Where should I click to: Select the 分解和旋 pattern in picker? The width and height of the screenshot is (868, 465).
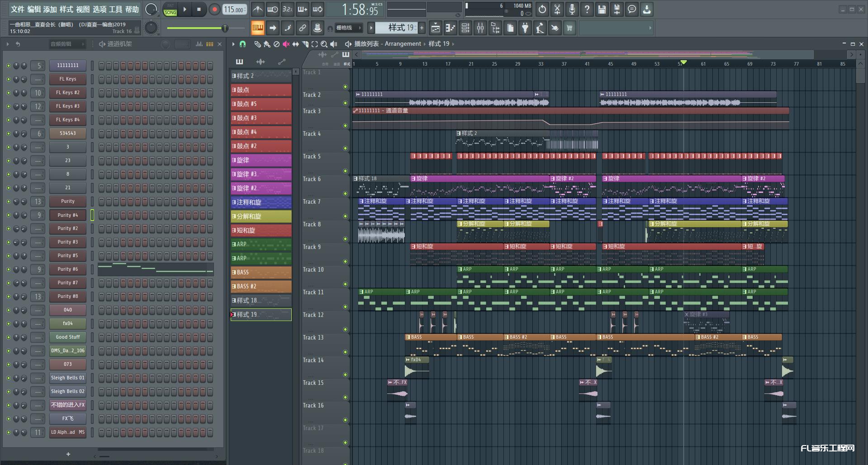coord(261,216)
